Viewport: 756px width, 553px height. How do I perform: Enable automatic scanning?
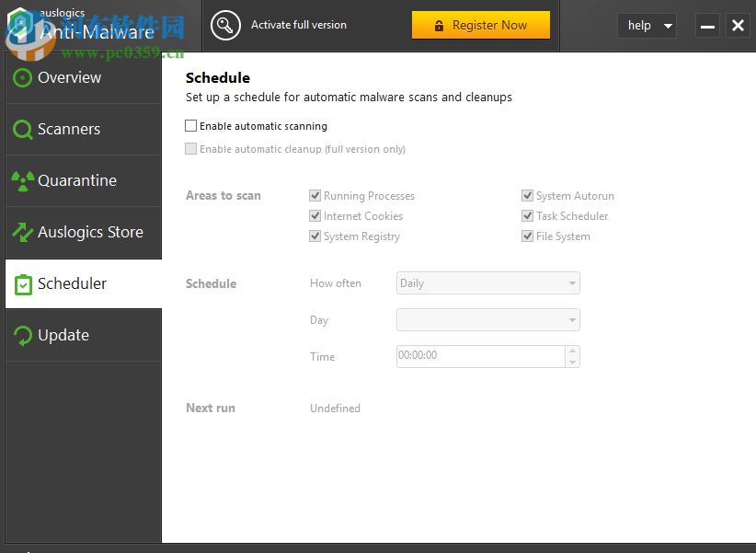pos(191,126)
